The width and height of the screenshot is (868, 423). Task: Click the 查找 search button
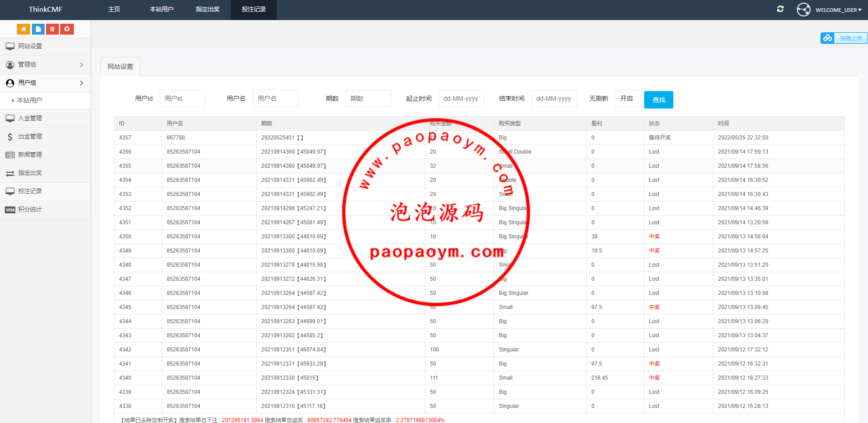coord(659,100)
